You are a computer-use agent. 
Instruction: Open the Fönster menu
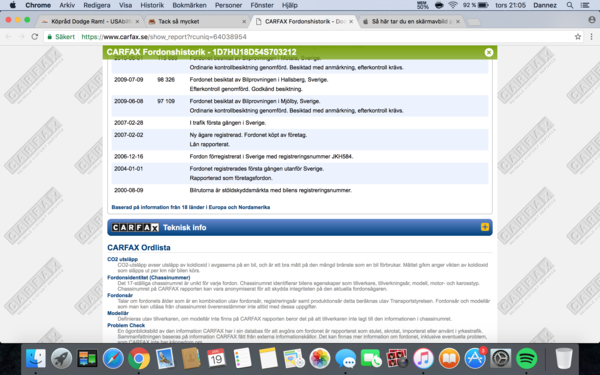(x=262, y=5)
